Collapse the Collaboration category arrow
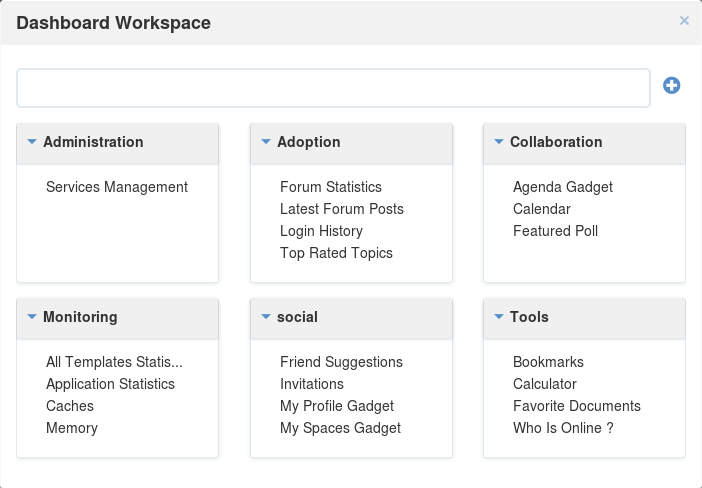702x488 pixels. point(499,142)
